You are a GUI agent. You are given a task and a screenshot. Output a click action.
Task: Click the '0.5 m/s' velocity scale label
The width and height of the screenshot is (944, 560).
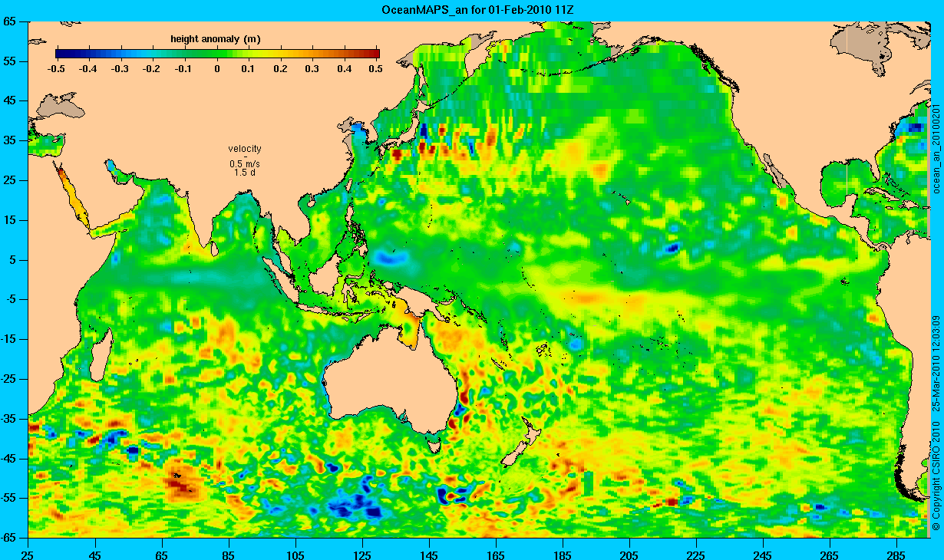(x=245, y=164)
